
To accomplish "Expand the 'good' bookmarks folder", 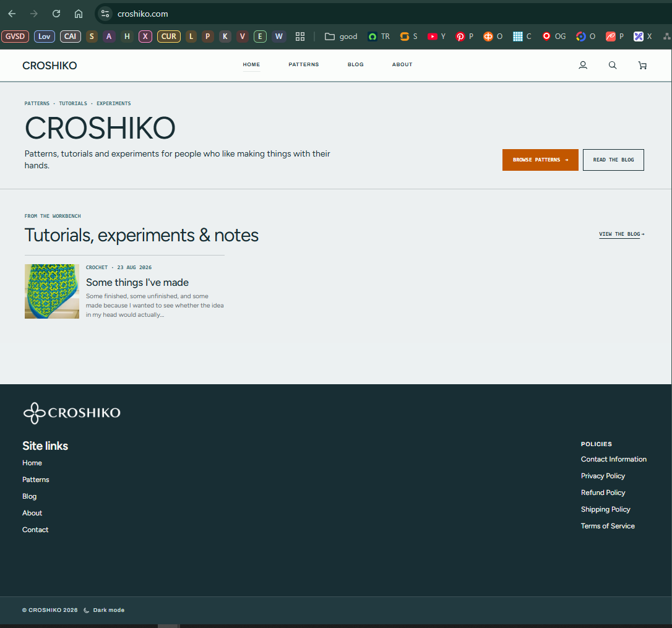I will (341, 37).
